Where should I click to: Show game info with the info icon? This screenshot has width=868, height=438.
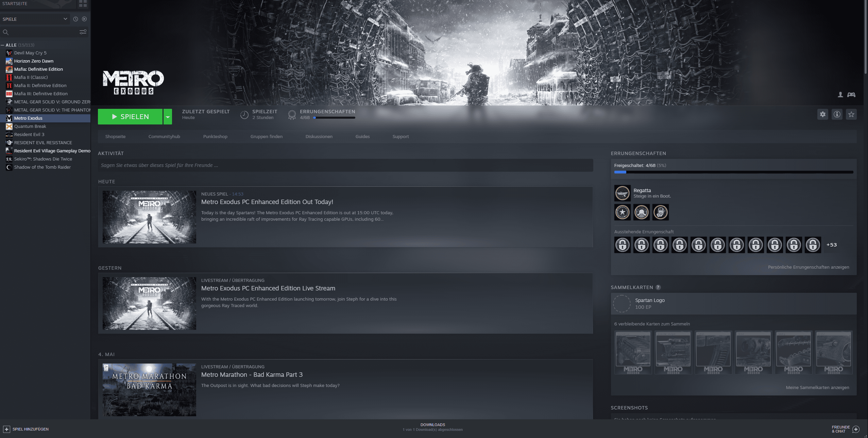[x=837, y=114]
